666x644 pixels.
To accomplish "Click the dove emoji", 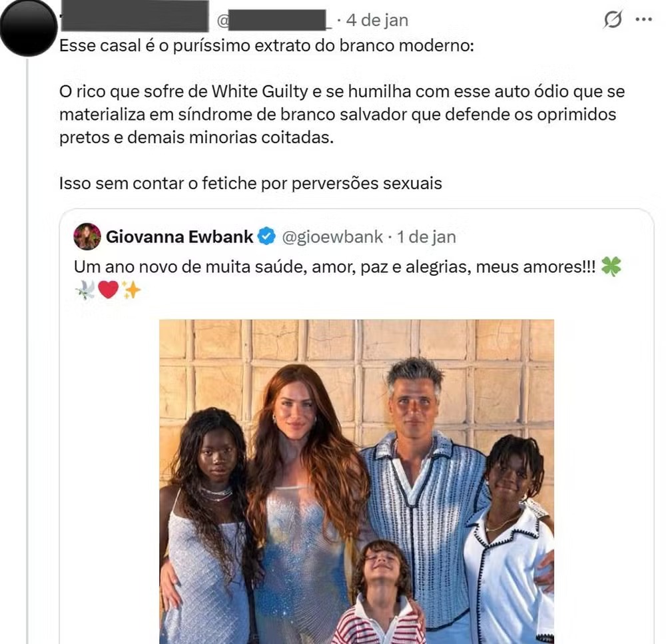I will (x=85, y=290).
